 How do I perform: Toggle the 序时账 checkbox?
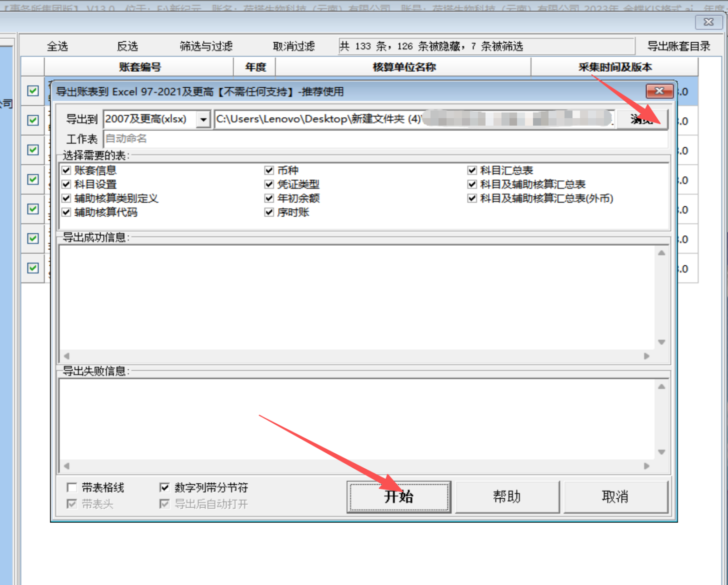pyautogui.click(x=269, y=212)
